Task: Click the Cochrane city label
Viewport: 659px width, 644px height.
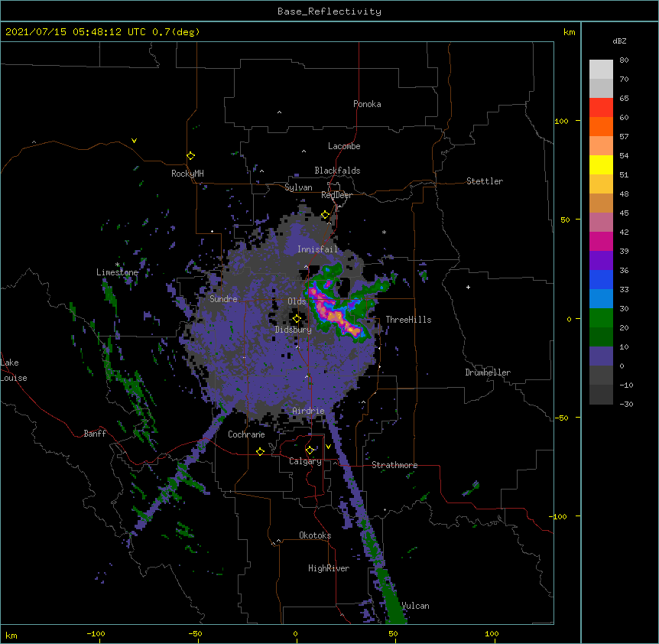Action: pyautogui.click(x=246, y=434)
